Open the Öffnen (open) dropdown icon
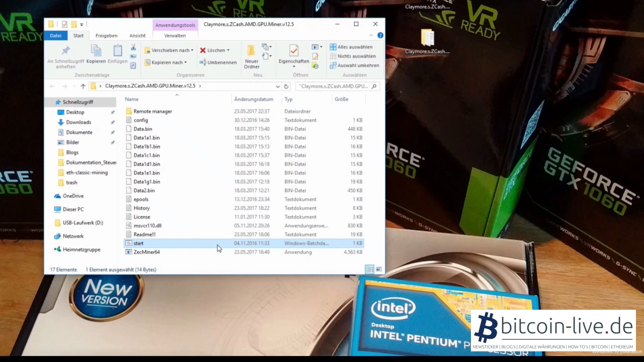Image resolution: width=644 pixels, height=362 pixels. (x=316, y=47)
